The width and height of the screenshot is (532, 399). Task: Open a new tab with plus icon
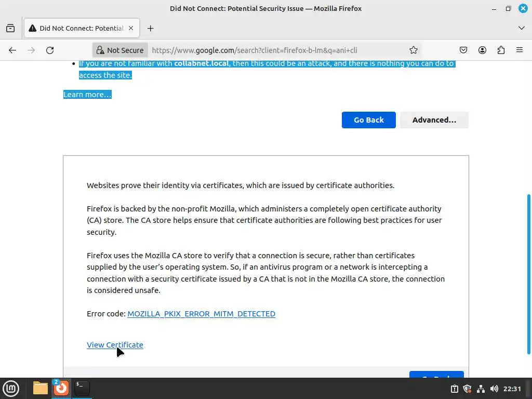point(150,29)
